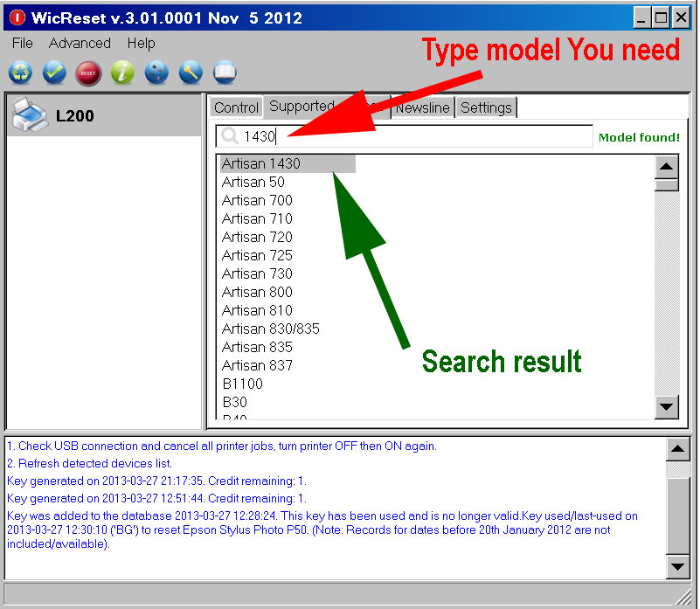
Task: Select Artisan 835 in the model list
Action: click(257, 347)
